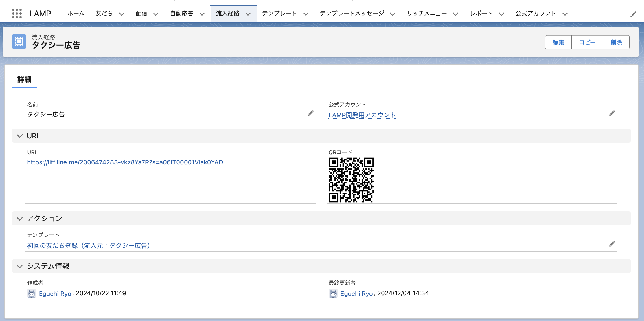This screenshot has height=321, width=644.
Task: Click the 削除 button
Action: (x=616, y=42)
